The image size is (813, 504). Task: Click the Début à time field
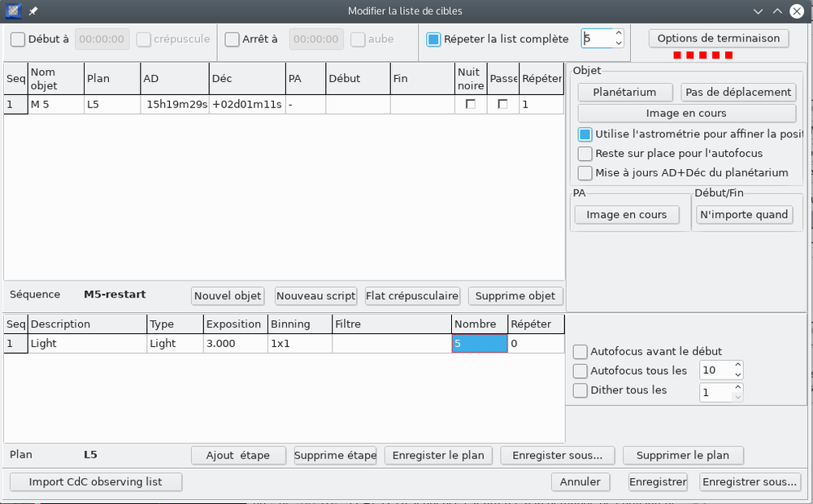click(102, 39)
